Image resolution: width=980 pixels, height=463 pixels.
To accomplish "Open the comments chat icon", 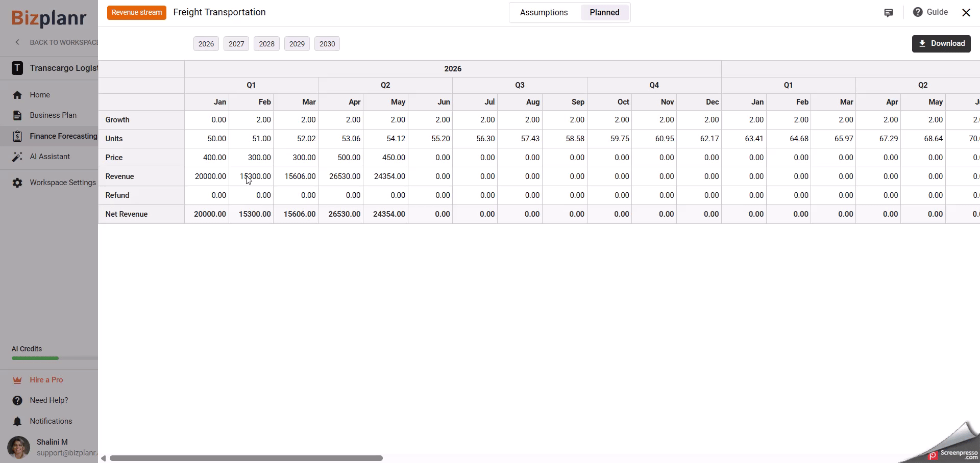I will (x=888, y=13).
